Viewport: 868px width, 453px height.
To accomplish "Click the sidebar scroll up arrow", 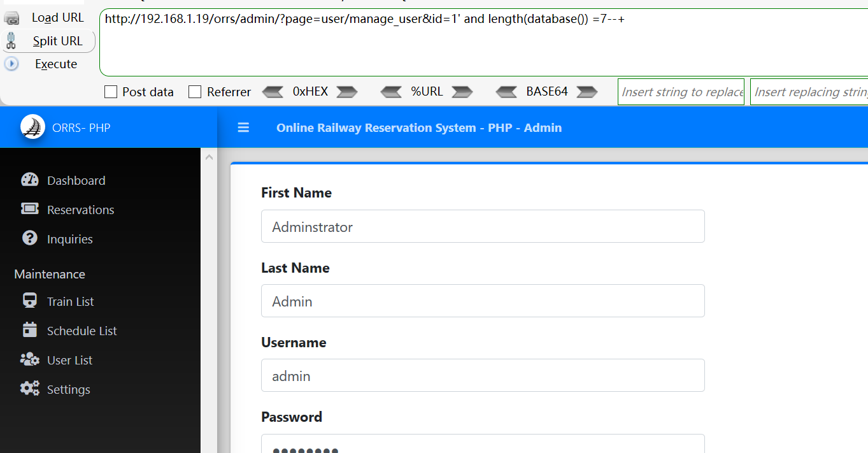I will 209,157.
